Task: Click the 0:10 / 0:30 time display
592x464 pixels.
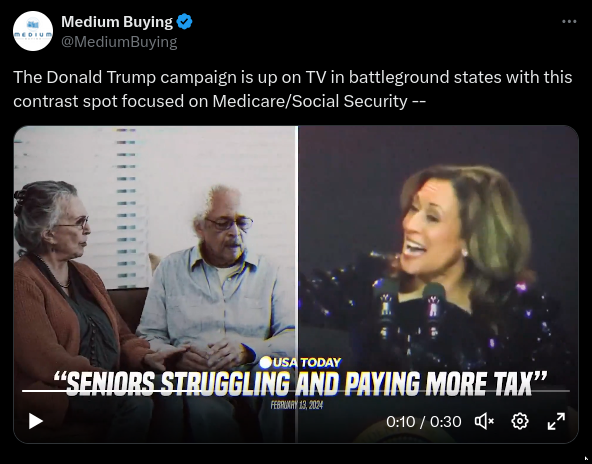Action: [424, 421]
